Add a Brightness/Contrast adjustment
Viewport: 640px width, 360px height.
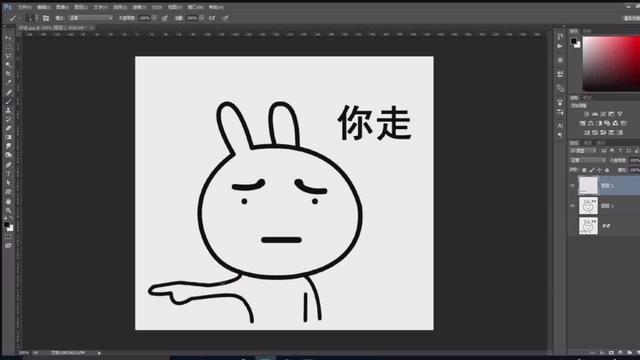pos(586,114)
